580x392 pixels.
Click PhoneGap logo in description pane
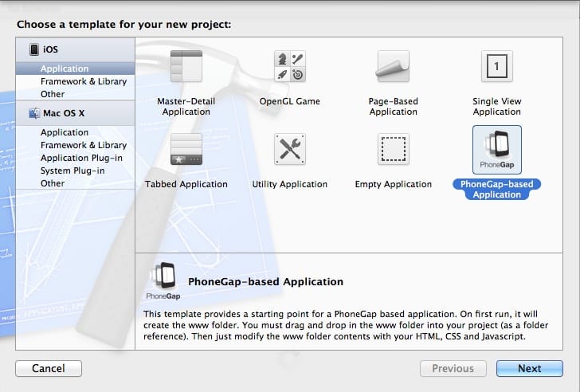163,281
